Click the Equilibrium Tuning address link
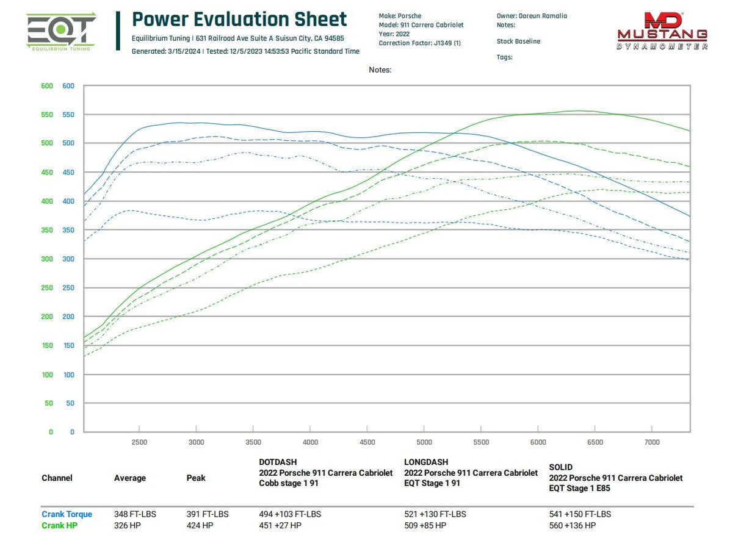The height and width of the screenshot is (560, 741). pos(237,38)
